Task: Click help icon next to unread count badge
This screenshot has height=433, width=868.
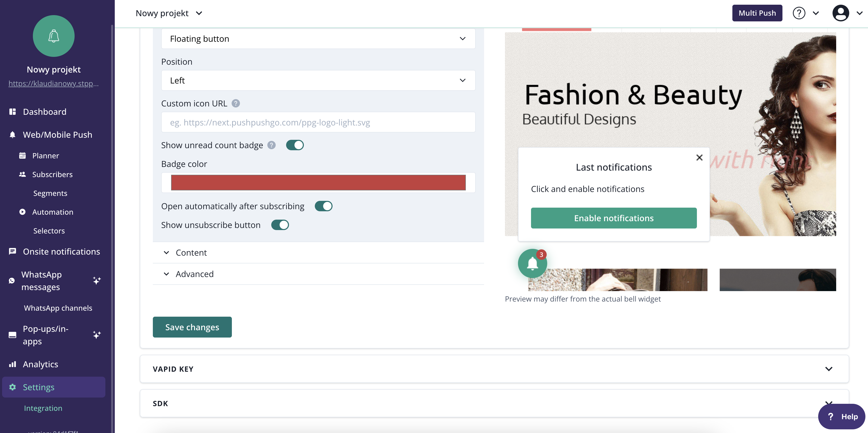Action: (272, 145)
